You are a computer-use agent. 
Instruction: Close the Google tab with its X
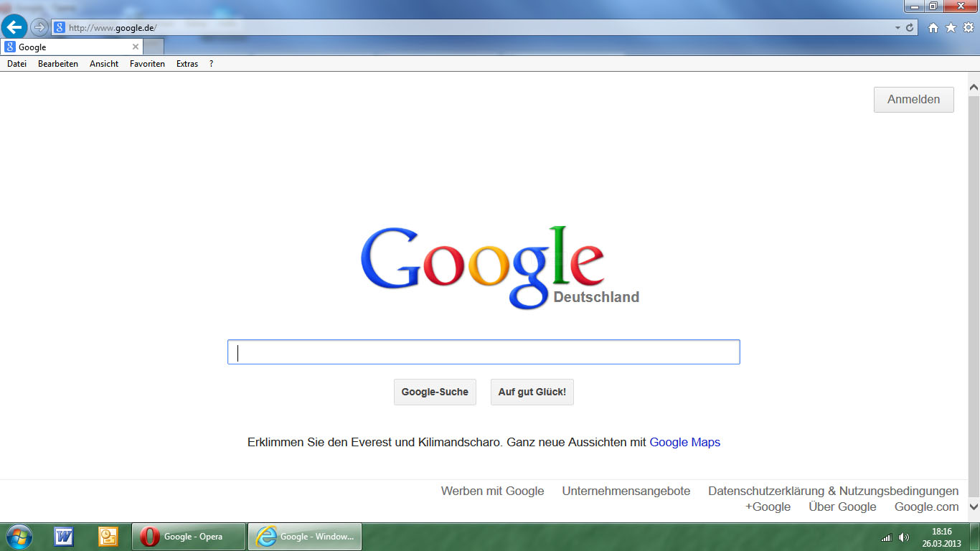click(x=136, y=47)
